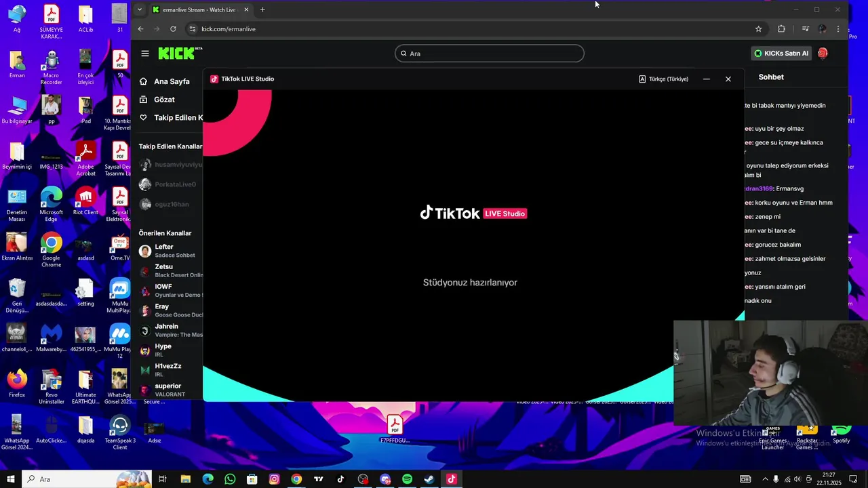The image size is (868, 488).
Task: Select Macro Recorder desktop icon
Action: click(x=51, y=68)
